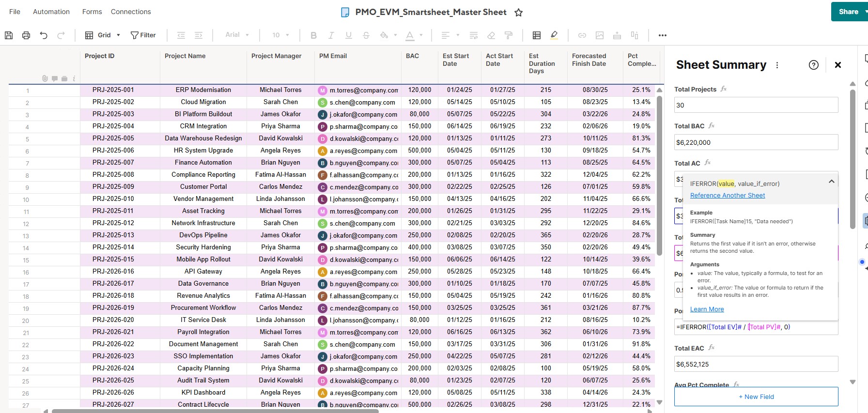The width and height of the screenshot is (868, 413).
Task: Click the wrap text icon
Action: [x=474, y=35]
